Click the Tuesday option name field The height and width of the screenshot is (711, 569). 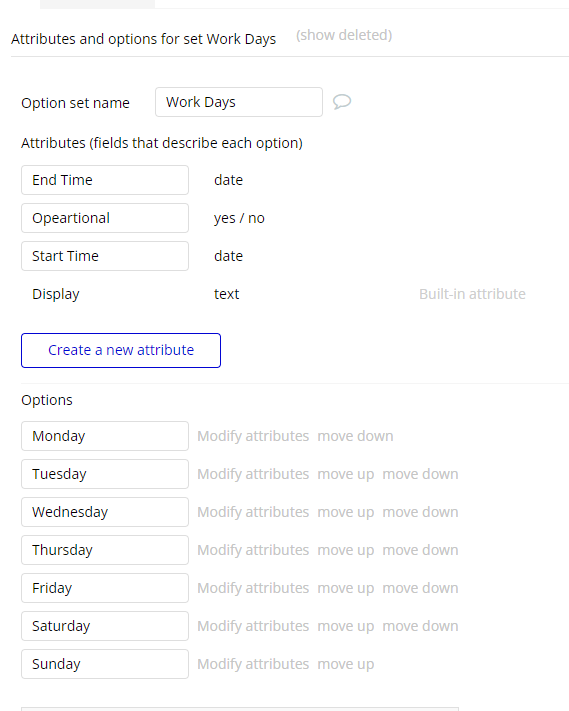click(x=105, y=474)
